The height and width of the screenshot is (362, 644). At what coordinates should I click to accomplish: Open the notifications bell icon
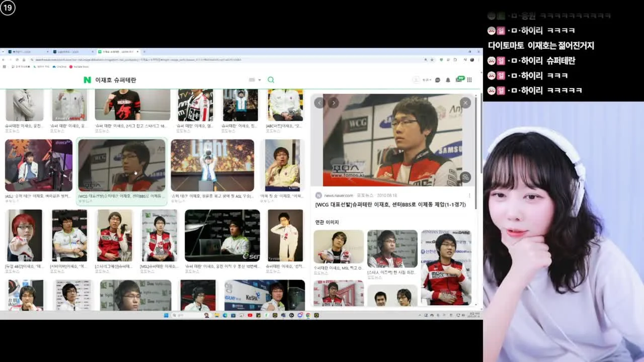(x=448, y=80)
